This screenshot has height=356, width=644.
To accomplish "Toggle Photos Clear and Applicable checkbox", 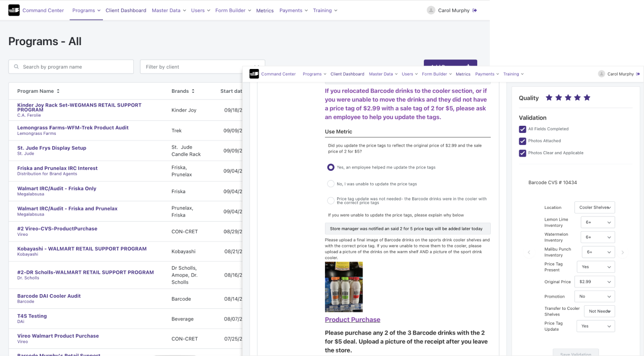I will (x=522, y=153).
